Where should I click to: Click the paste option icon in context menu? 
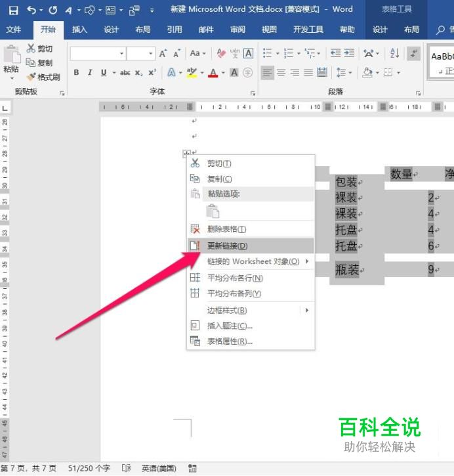tap(213, 211)
